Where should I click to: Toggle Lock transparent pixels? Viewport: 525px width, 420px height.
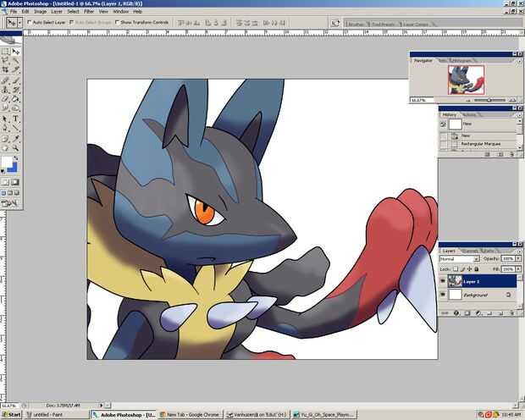click(x=455, y=269)
